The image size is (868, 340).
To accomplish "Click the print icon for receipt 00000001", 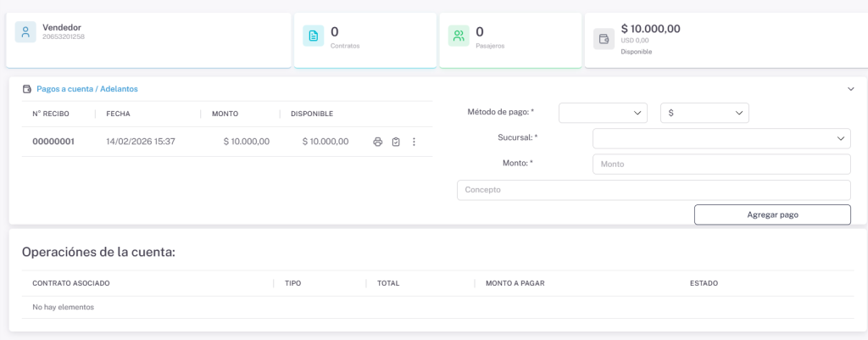I will (378, 142).
